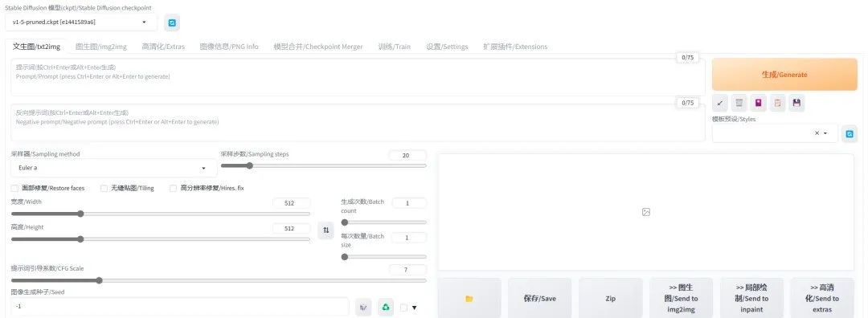Adjust the Height slider
The height and width of the screenshot is (318, 868).
(x=161, y=239)
